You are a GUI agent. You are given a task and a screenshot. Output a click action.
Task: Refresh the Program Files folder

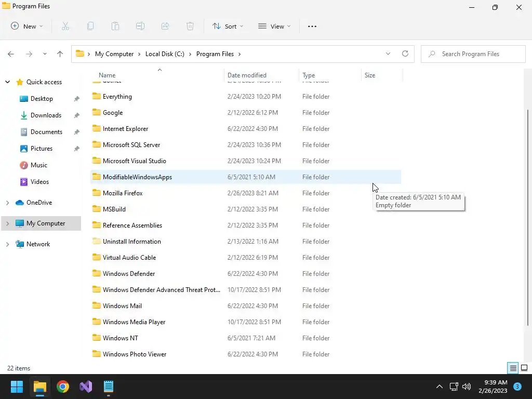point(405,54)
